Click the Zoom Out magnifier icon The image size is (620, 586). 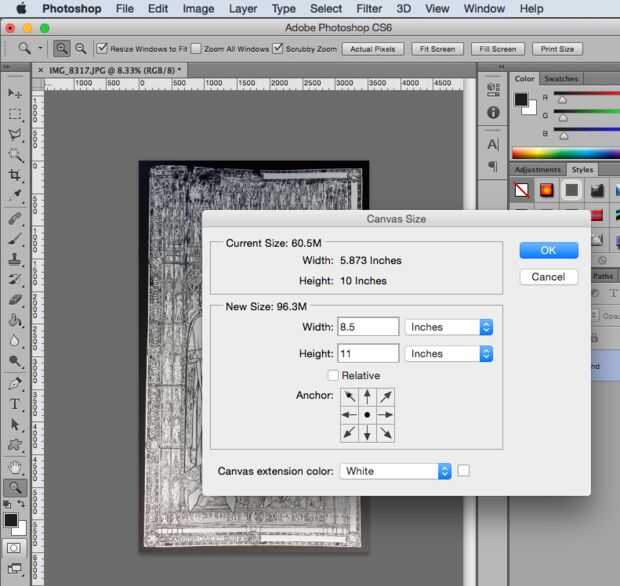pyautogui.click(x=81, y=48)
